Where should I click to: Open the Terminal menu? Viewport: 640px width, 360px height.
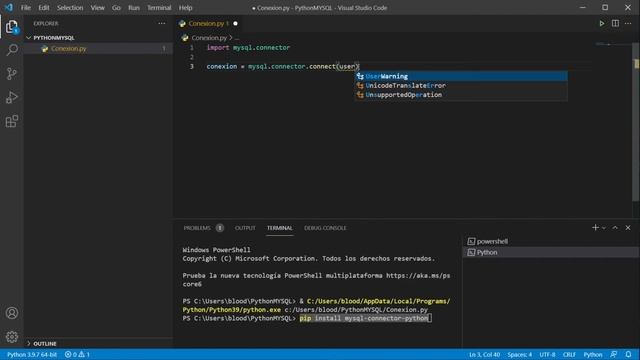(x=159, y=8)
